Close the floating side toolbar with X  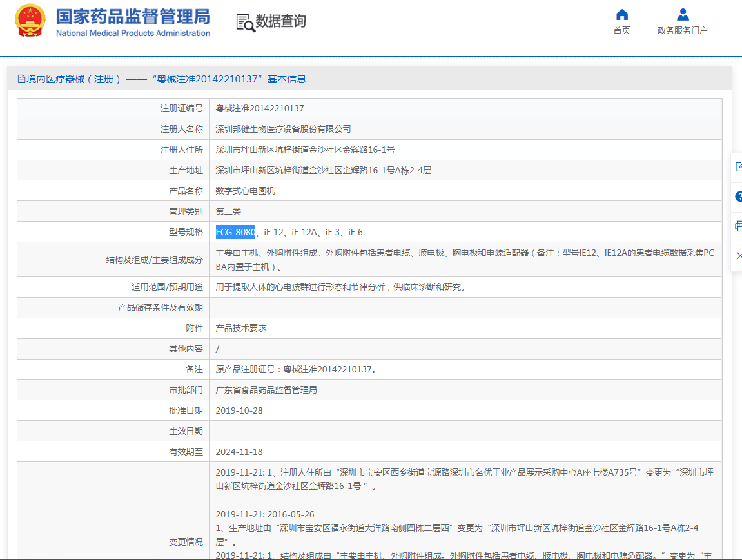coord(739,256)
